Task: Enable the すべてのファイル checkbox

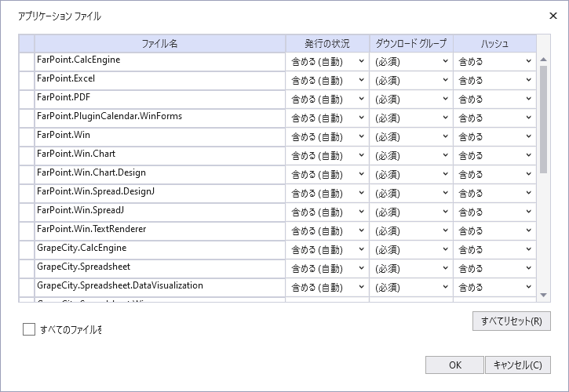Action: [29, 329]
